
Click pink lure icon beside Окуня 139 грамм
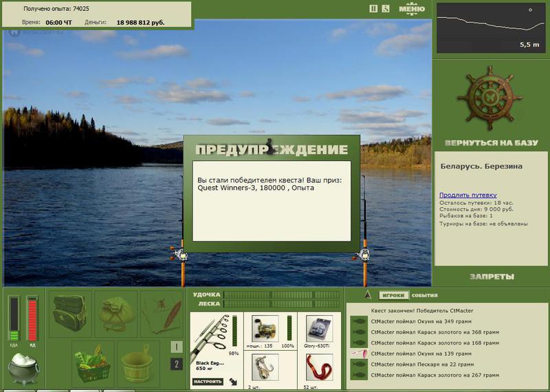pos(358,353)
